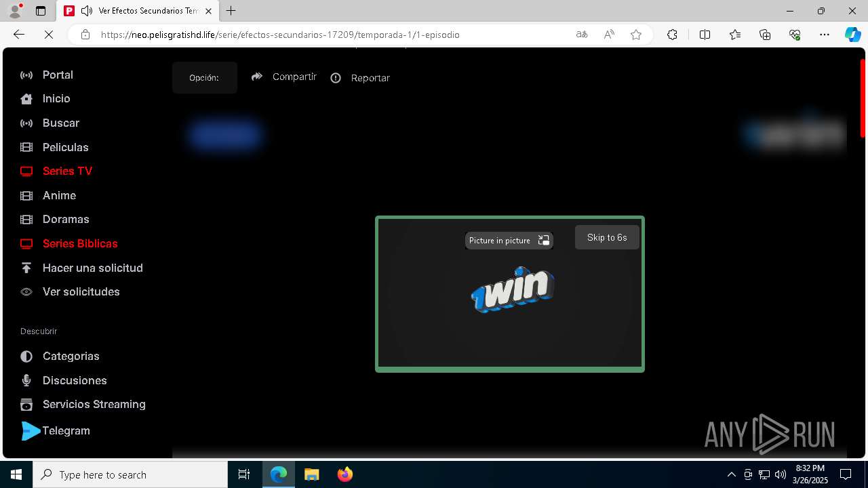Click the taskbar search box
The height and width of the screenshot is (488, 868).
pos(130,474)
